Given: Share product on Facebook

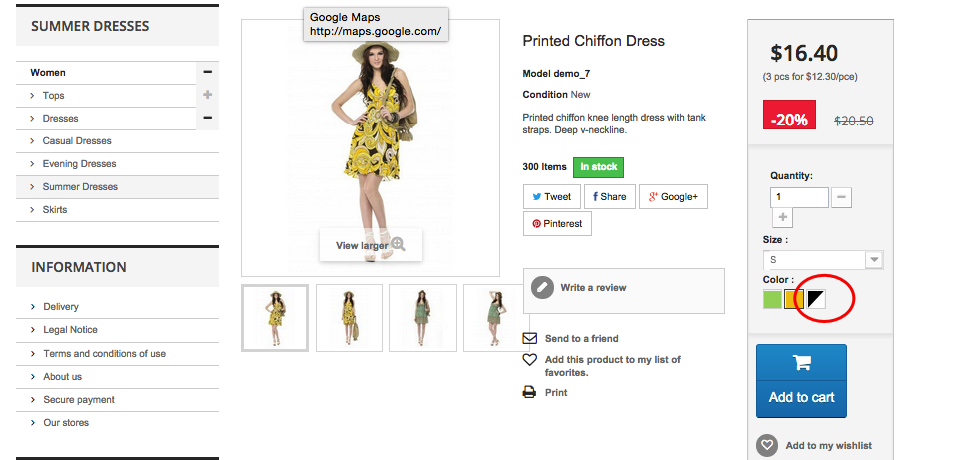Looking at the screenshot, I should [609, 197].
